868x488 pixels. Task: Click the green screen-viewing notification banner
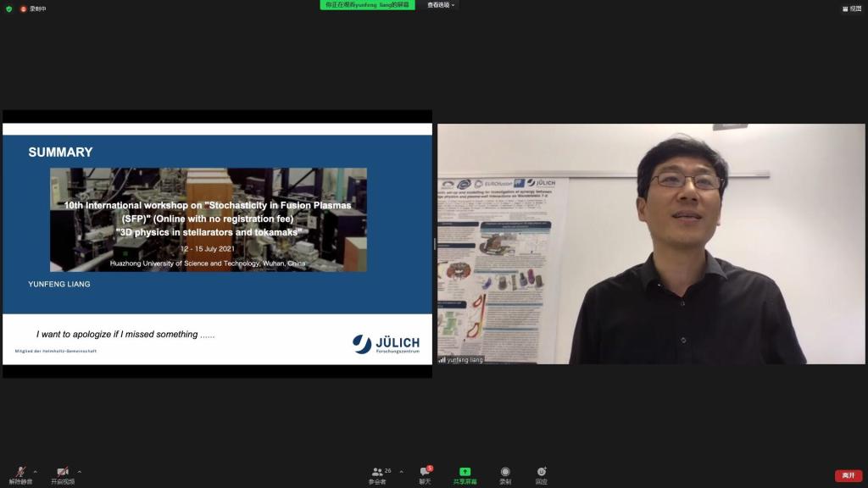click(x=367, y=5)
